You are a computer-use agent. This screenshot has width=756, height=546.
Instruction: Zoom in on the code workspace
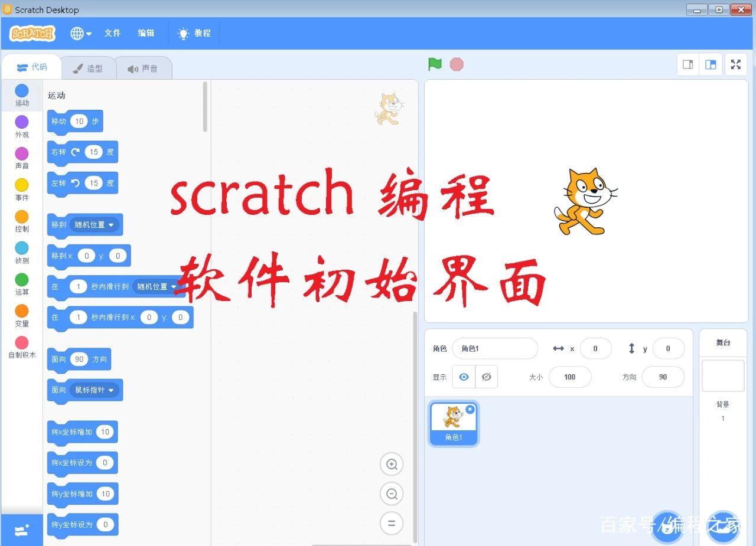tap(391, 465)
